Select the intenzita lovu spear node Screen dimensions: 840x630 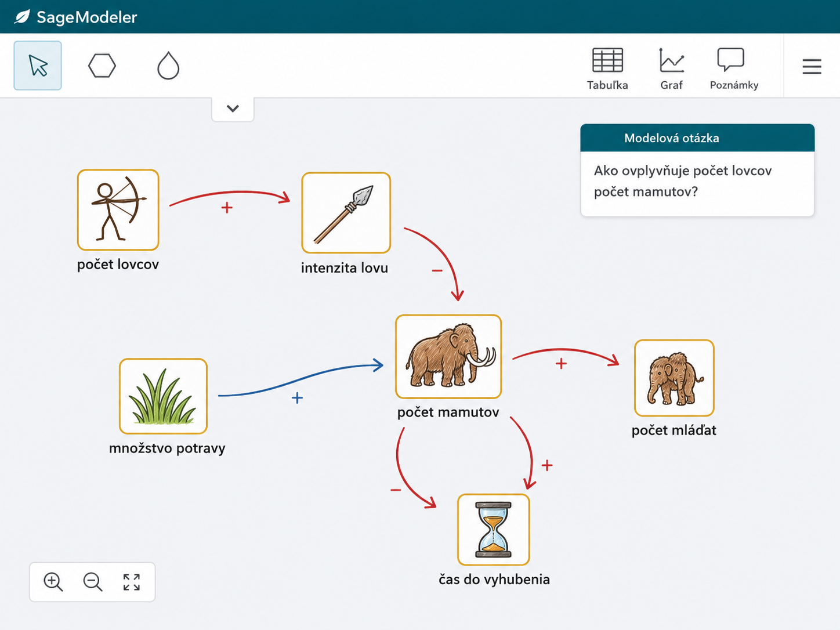(x=346, y=213)
